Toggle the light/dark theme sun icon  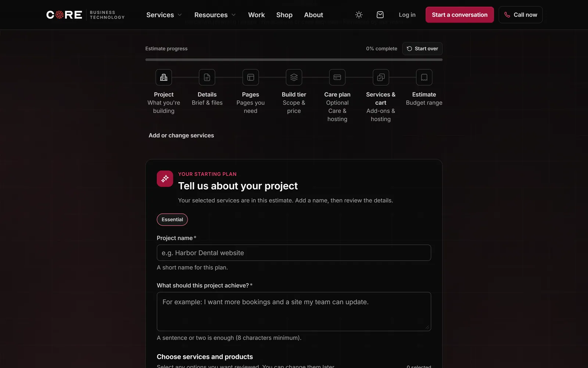359,15
